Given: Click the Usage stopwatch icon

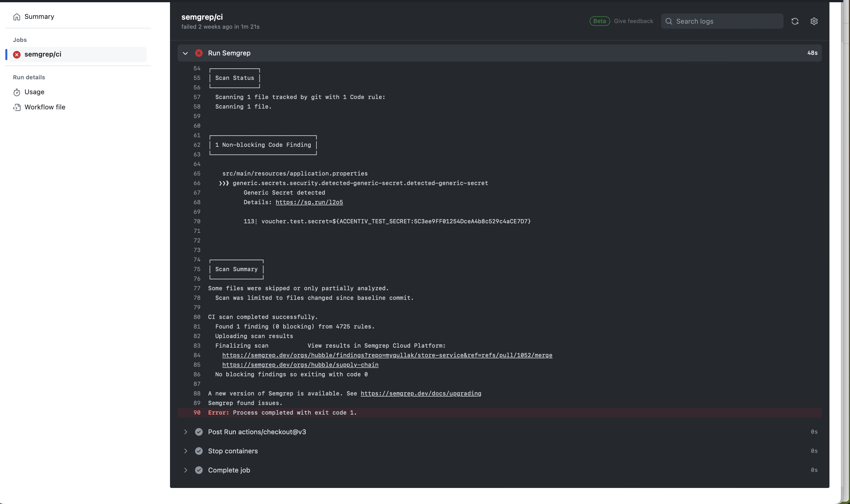Looking at the screenshot, I should (17, 92).
